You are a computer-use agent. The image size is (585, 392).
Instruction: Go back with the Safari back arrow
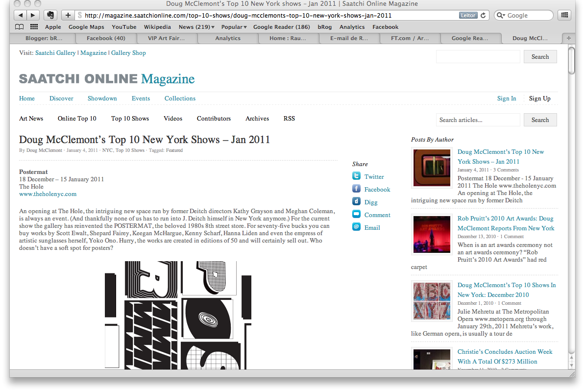(x=21, y=15)
